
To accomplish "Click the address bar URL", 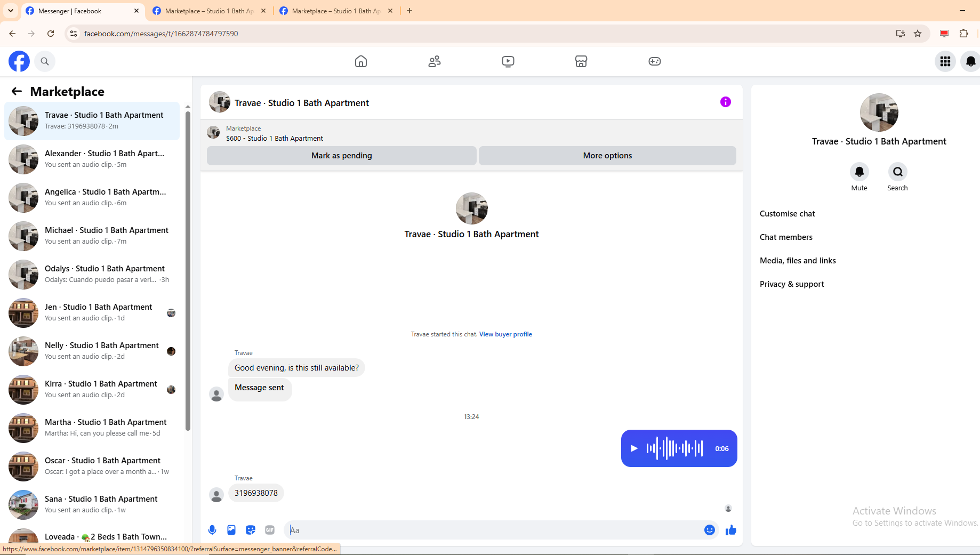I will (x=161, y=34).
